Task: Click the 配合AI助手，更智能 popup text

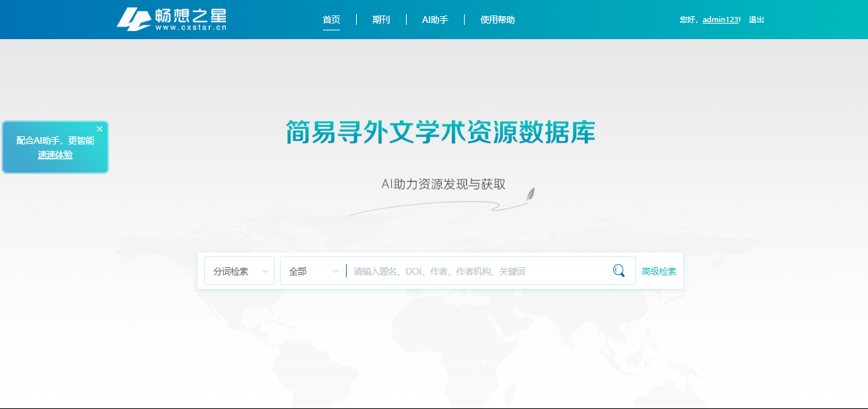Action: [x=55, y=140]
